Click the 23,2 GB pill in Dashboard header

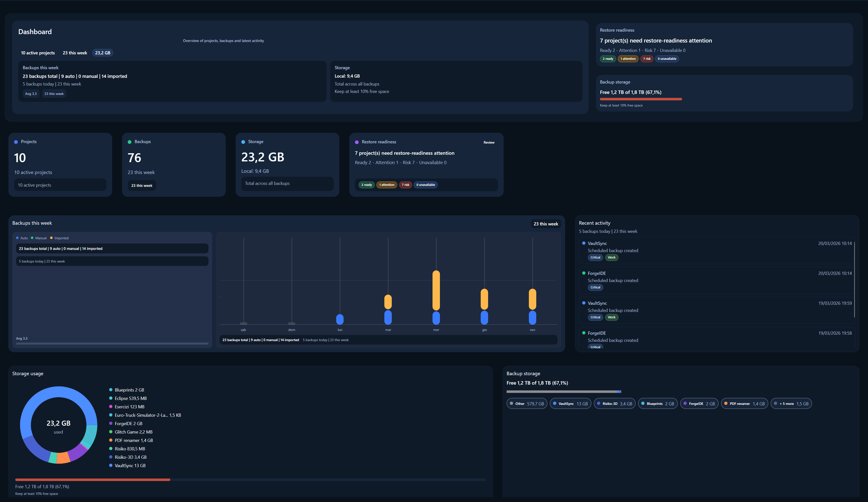103,53
